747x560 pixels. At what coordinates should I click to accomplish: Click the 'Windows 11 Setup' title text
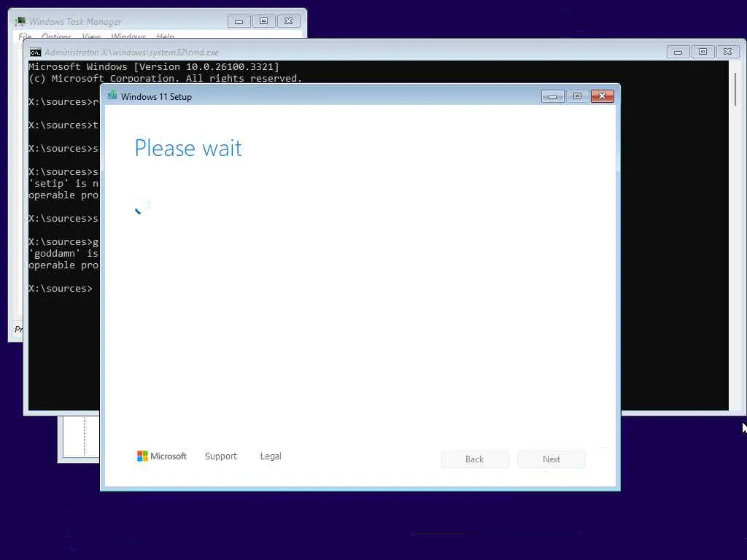[x=156, y=97]
